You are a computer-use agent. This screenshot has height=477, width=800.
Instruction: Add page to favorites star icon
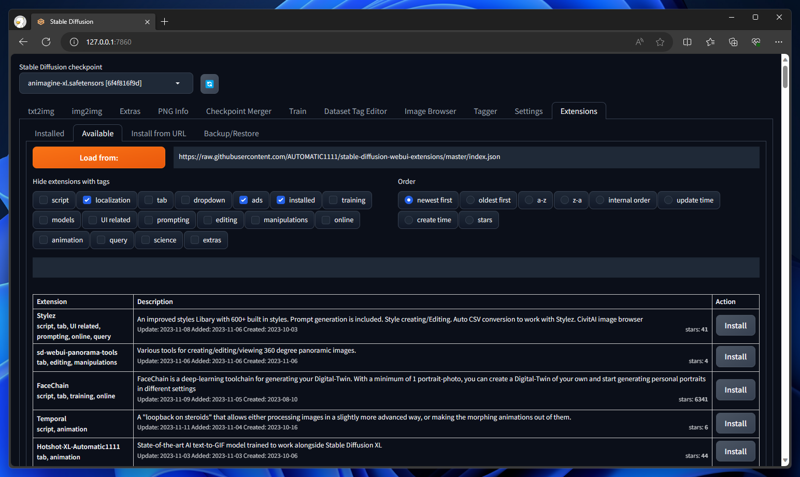point(660,42)
